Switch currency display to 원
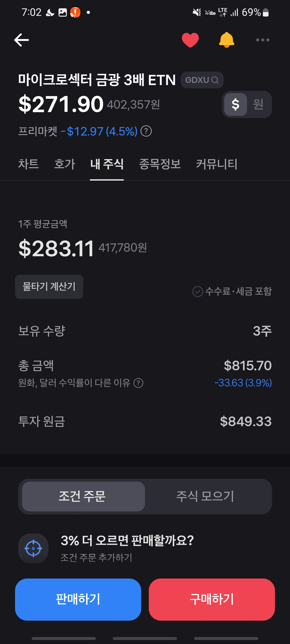Screen dimensions: 290x644 click(258, 104)
